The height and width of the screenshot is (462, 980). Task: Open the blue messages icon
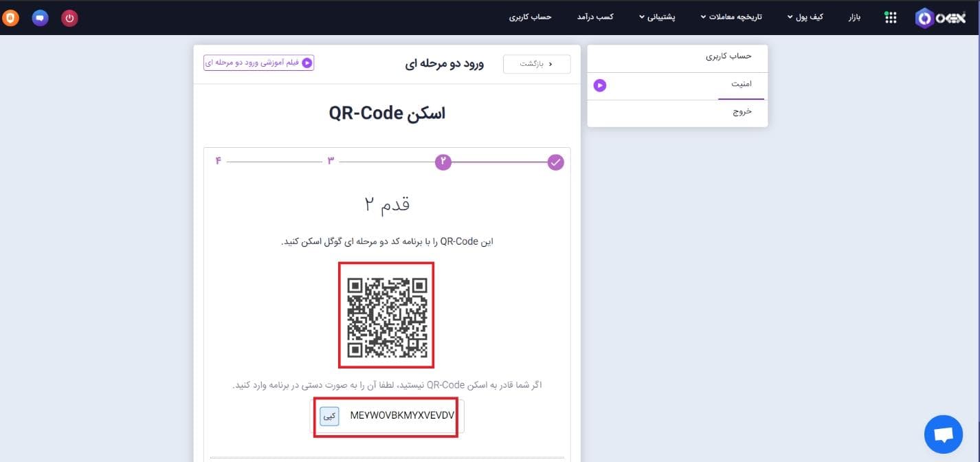point(41,18)
